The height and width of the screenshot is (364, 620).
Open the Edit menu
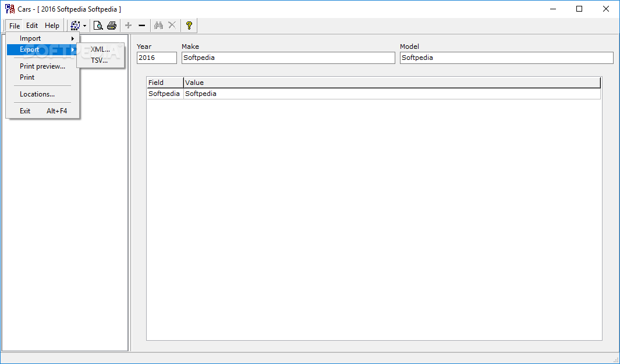[x=31, y=26]
